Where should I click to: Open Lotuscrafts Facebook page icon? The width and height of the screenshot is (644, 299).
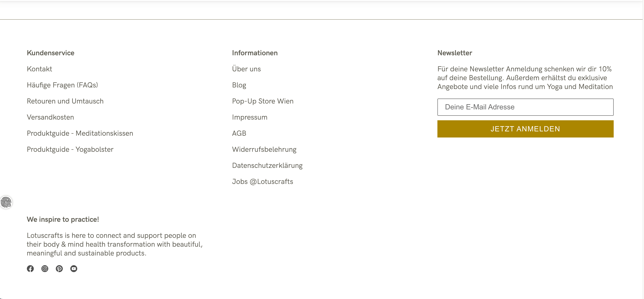tap(30, 268)
